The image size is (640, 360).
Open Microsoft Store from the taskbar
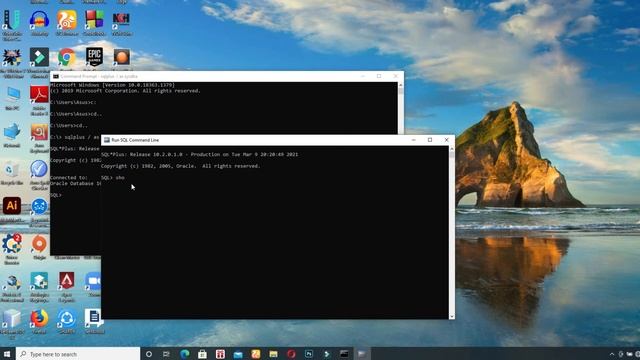202,354
